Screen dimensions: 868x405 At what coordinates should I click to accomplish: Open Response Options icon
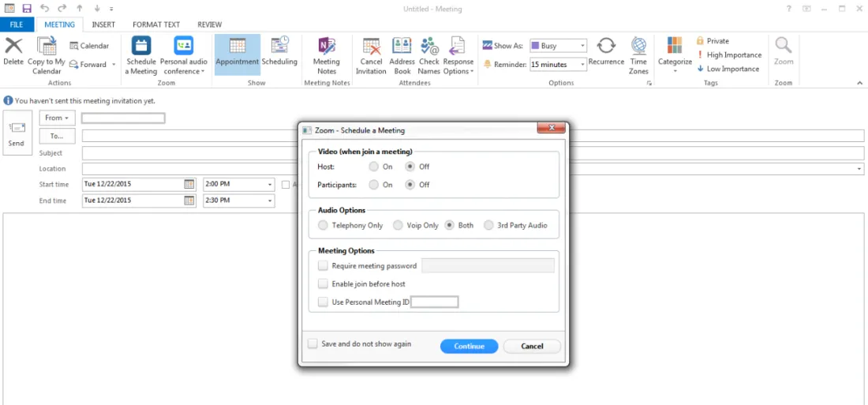coord(458,46)
